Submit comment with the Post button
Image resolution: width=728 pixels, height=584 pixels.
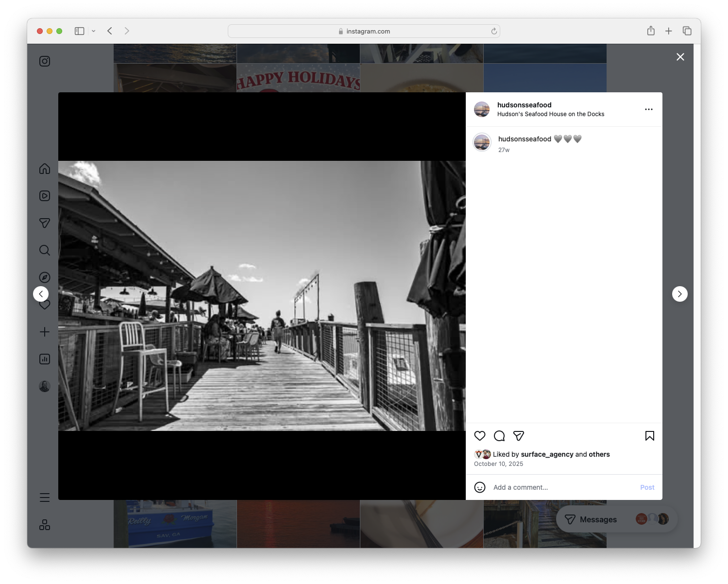[x=647, y=487]
